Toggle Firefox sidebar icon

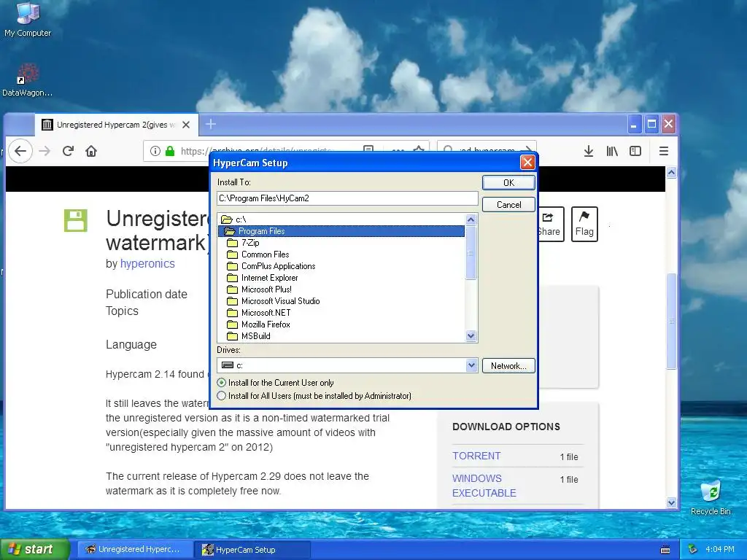tap(635, 152)
